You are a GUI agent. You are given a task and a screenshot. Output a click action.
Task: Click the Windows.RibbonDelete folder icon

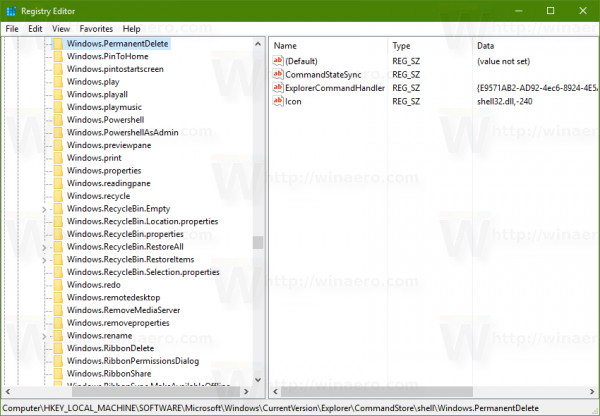pyautogui.click(x=58, y=348)
